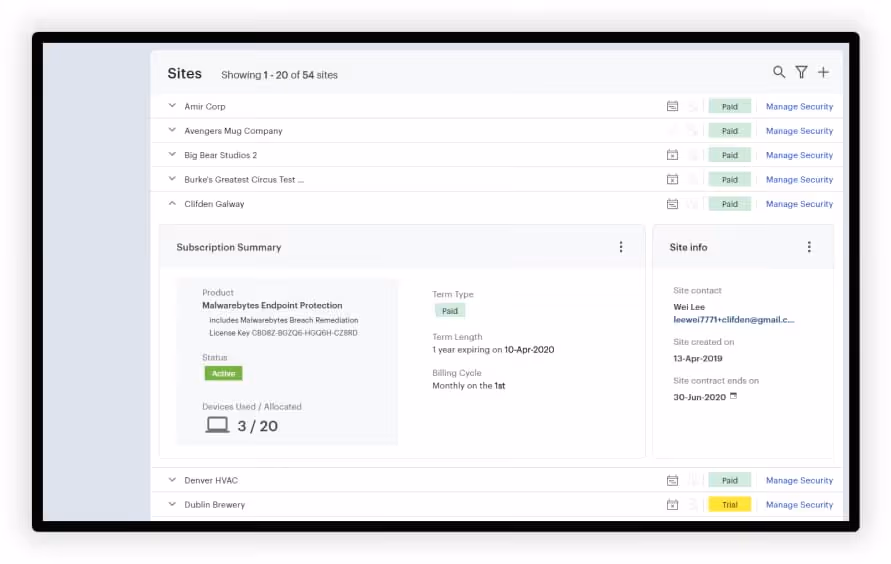Expand the Avengers Mug Company chevron
Screen dimensions: 891x564
pos(172,130)
